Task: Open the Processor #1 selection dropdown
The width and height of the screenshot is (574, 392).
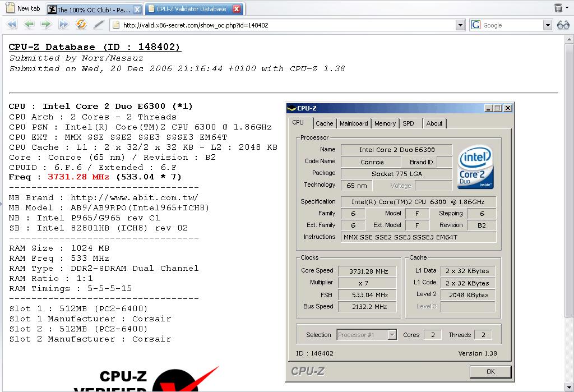Action: 392,334
